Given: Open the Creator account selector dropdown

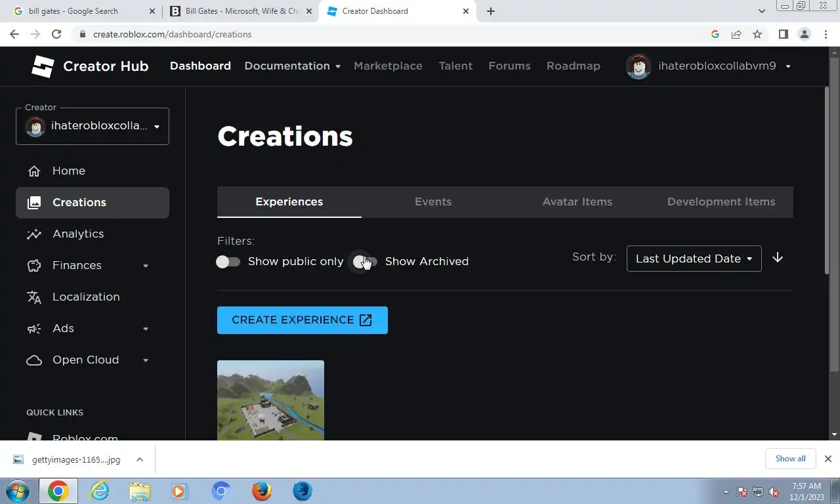Looking at the screenshot, I should pyautogui.click(x=93, y=126).
